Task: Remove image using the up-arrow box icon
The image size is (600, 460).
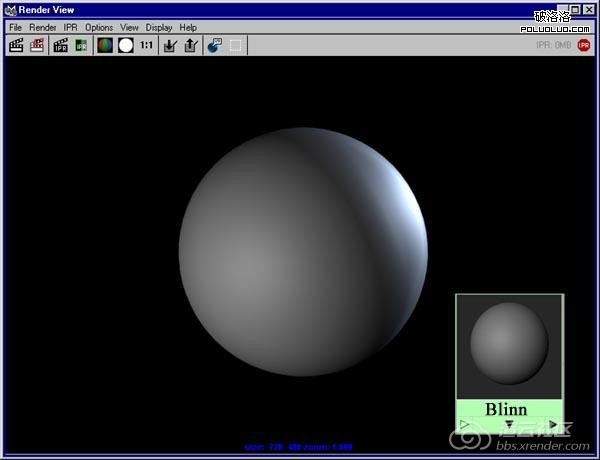Action: pyautogui.click(x=191, y=45)
